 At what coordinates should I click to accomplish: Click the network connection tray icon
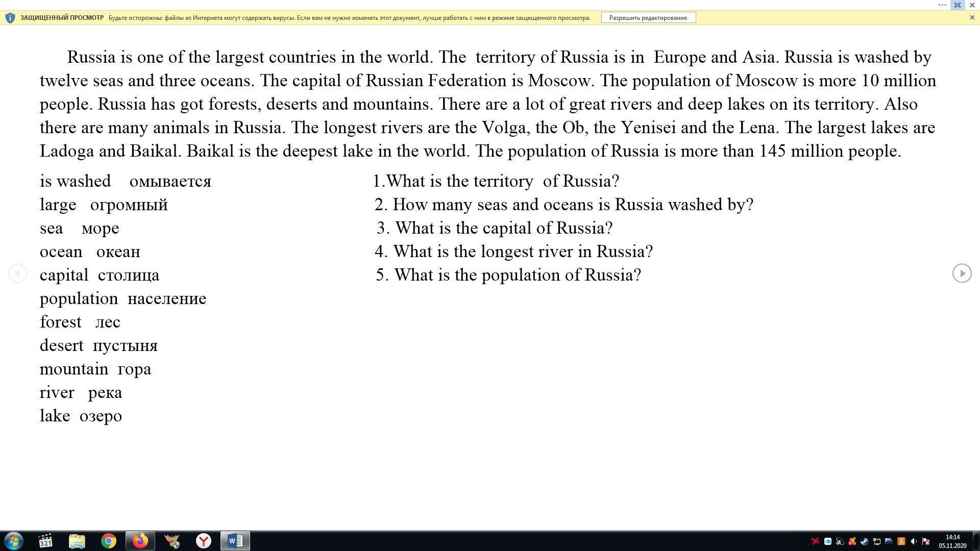877,541
